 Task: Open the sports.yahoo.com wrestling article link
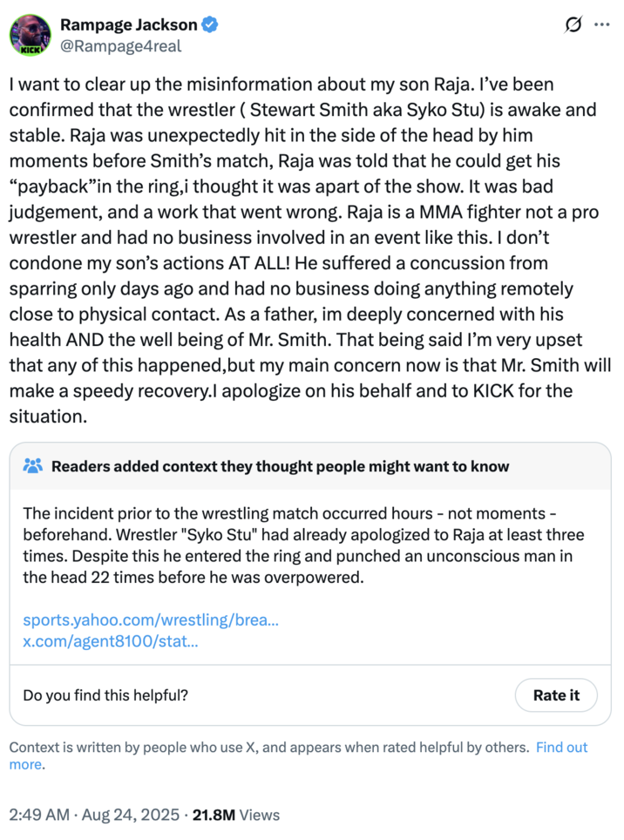[x=152, y=620]
